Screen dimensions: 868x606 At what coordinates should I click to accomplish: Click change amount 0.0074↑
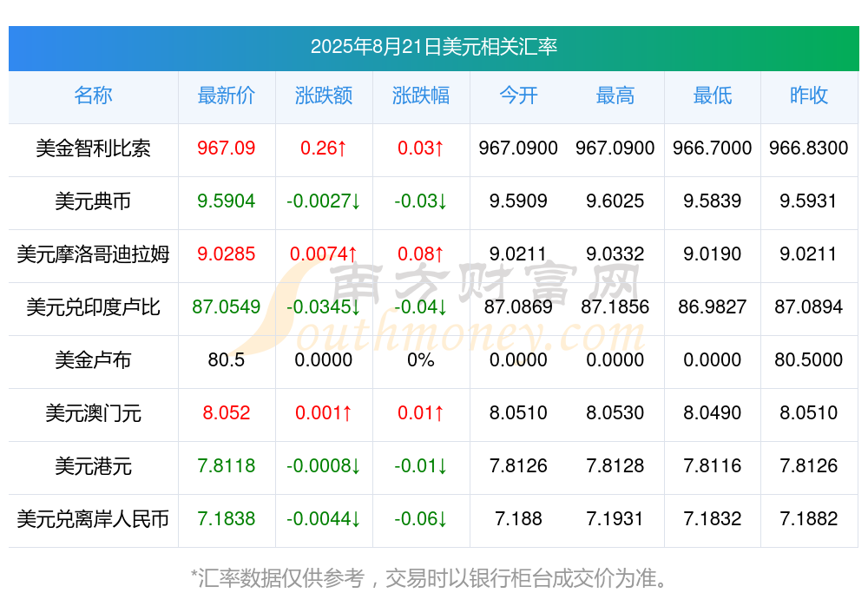324,254
